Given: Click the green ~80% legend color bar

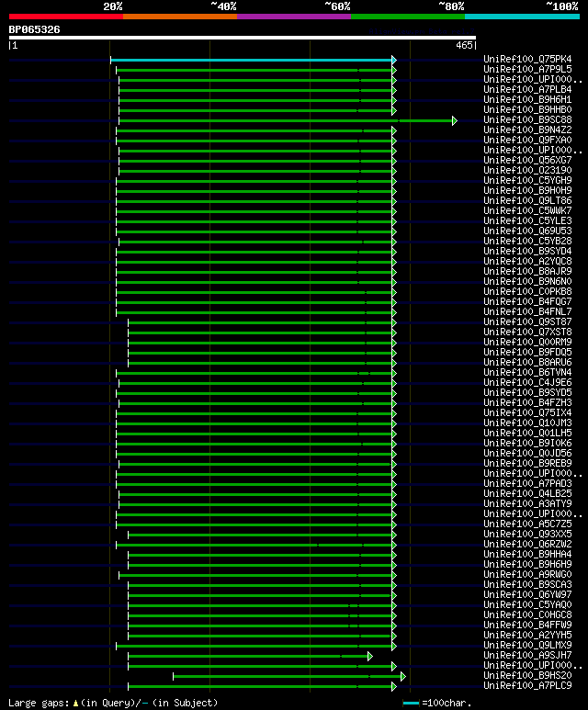Looking at the screenshot, I should [x=408, y=17].
